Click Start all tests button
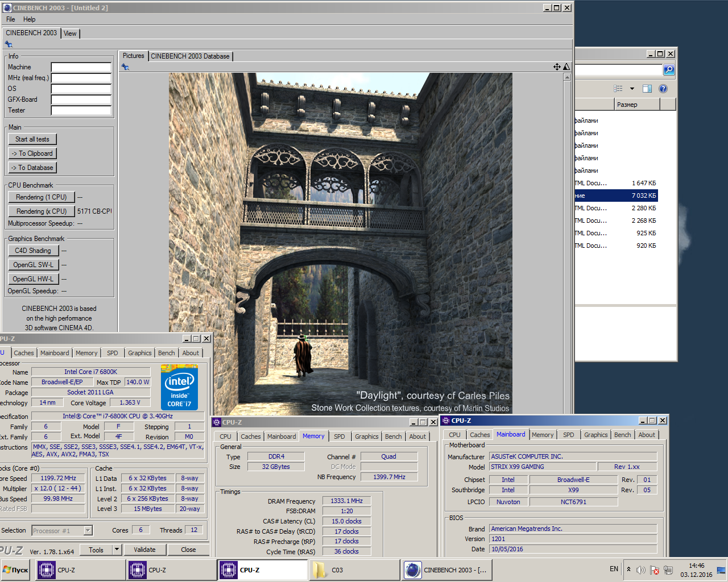The image size is (728, 582). [x=32, y=139]
